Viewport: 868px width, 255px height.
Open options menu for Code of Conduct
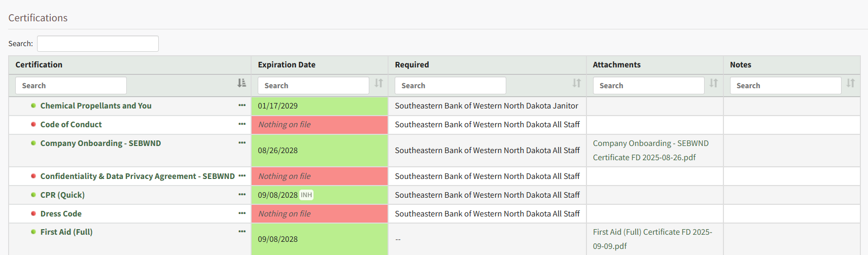[x=242, y=124]
